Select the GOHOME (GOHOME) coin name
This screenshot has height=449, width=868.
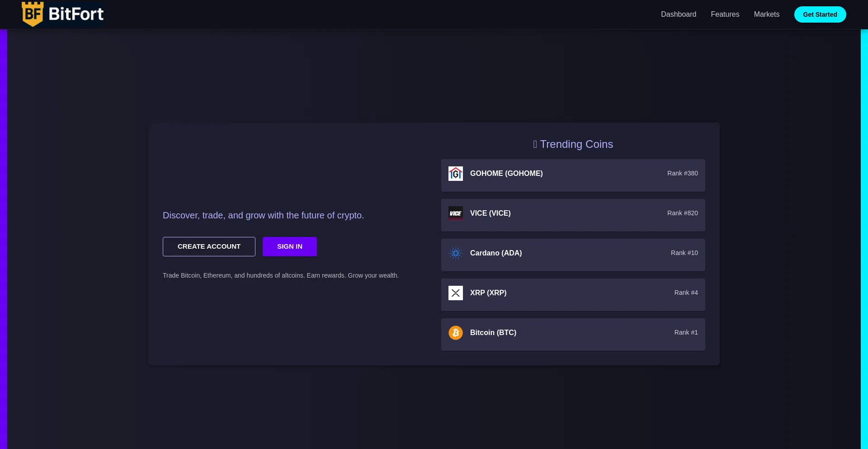point(506,174)
